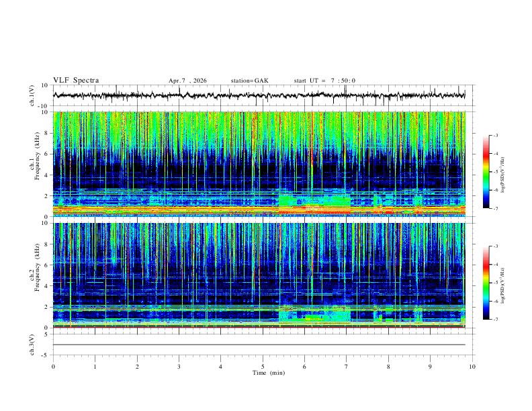Screen dimensions: 532x411
Task: Click the "-3" label on ch.1 colorbar
Action: point(496,136)
